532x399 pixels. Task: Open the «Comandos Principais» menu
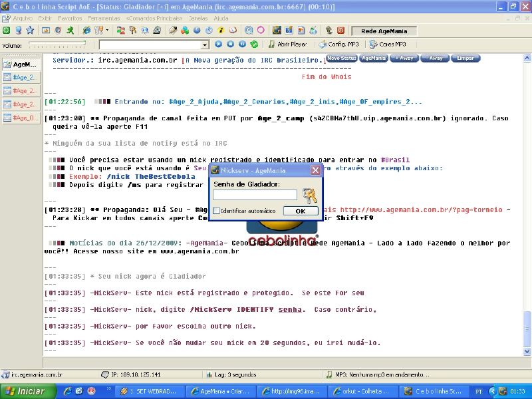tap(154, 19)
